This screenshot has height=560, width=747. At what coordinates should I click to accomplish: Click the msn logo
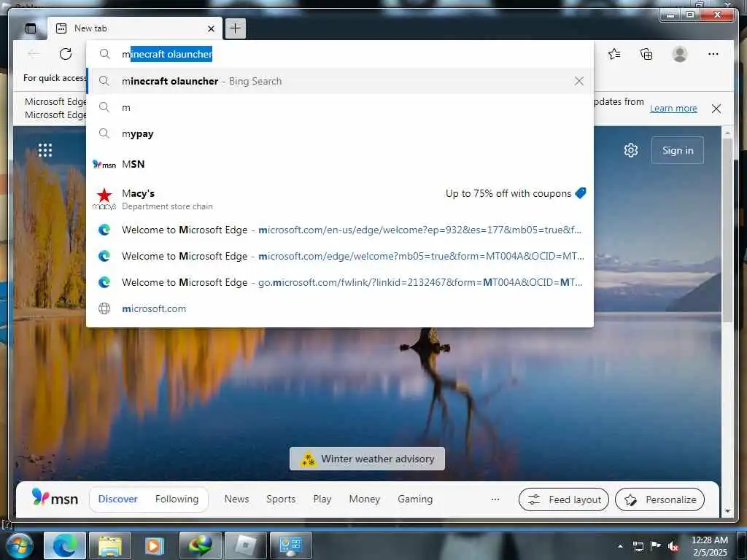pos(54,498)
